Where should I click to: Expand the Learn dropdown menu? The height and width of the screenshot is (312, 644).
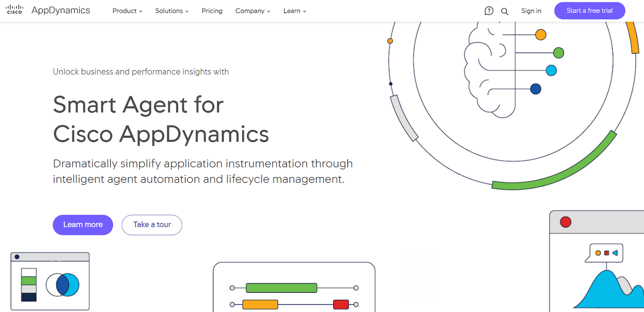point(295,11)
